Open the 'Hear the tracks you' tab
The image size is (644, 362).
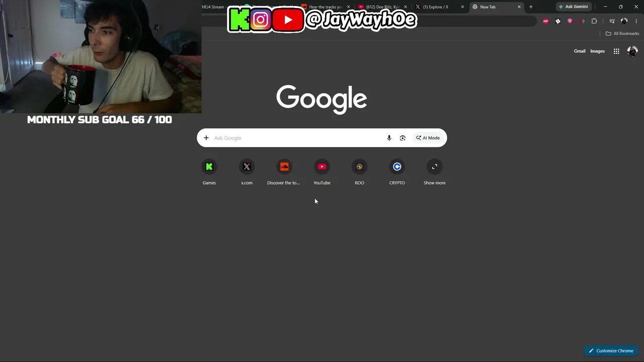(325, 7)
